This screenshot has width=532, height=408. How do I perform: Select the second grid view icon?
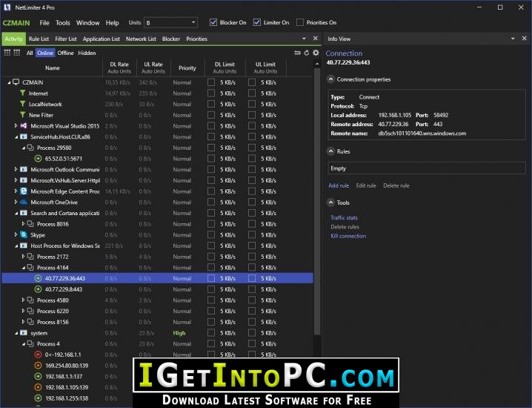(16, 53)
